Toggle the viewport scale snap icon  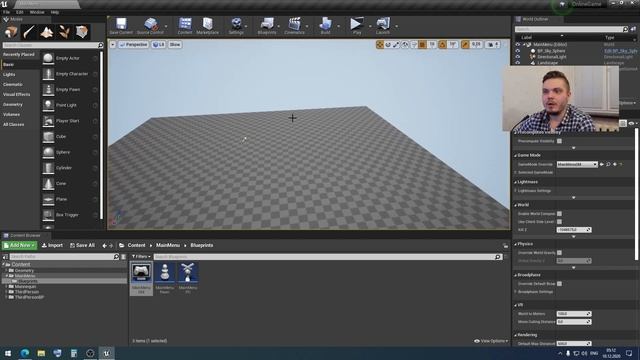pos(465,44)
